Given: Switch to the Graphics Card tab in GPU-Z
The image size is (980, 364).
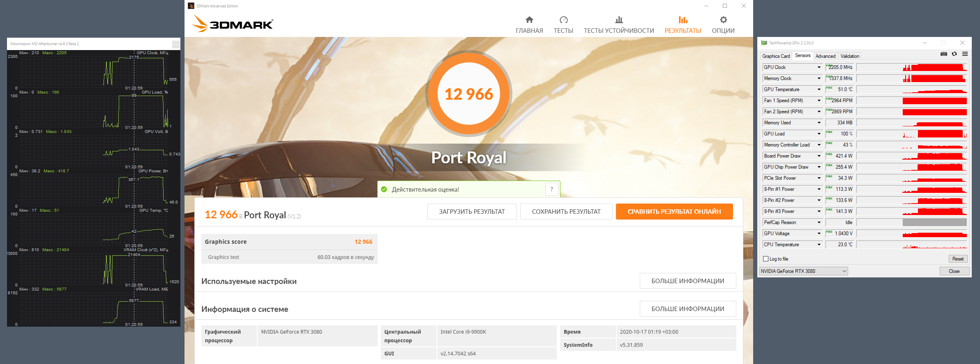Looking at the screenshot, I should 776,56.
